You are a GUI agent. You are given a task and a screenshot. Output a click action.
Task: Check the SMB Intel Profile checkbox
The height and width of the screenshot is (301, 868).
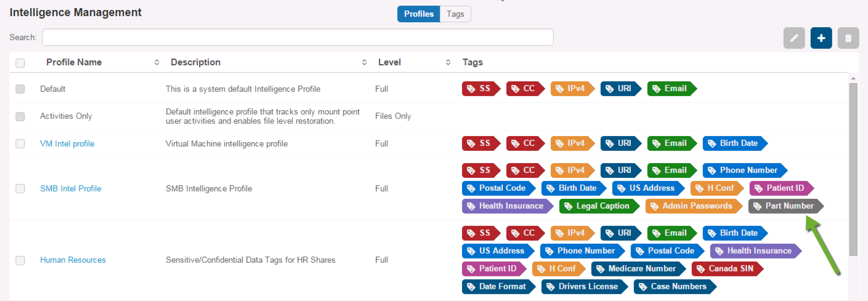pyautogui.click(x=20, y=188)
